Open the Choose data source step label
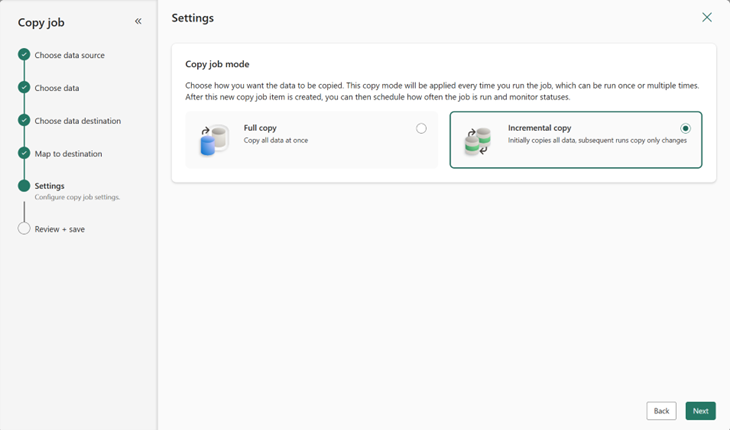730x430 pixels. (x=69, y=55)
